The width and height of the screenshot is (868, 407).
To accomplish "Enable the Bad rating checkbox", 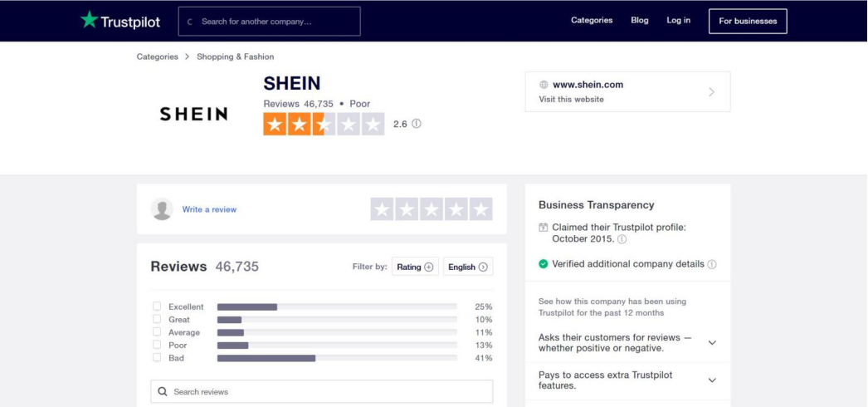I will (x=157, y=358).
